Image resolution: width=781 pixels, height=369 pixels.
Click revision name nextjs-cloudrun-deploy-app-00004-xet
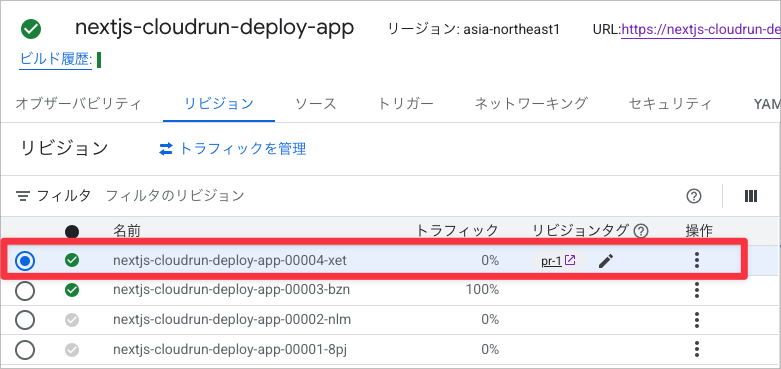coord(231,260)
